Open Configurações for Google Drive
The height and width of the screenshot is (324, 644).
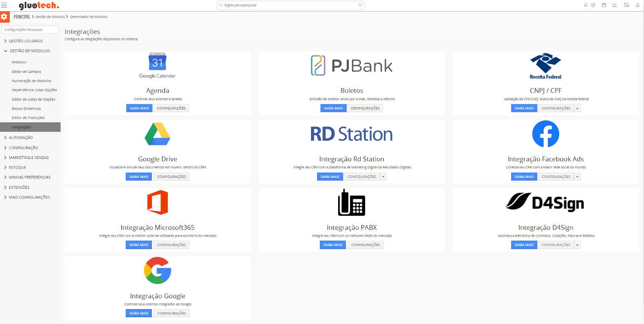[171, 177]
